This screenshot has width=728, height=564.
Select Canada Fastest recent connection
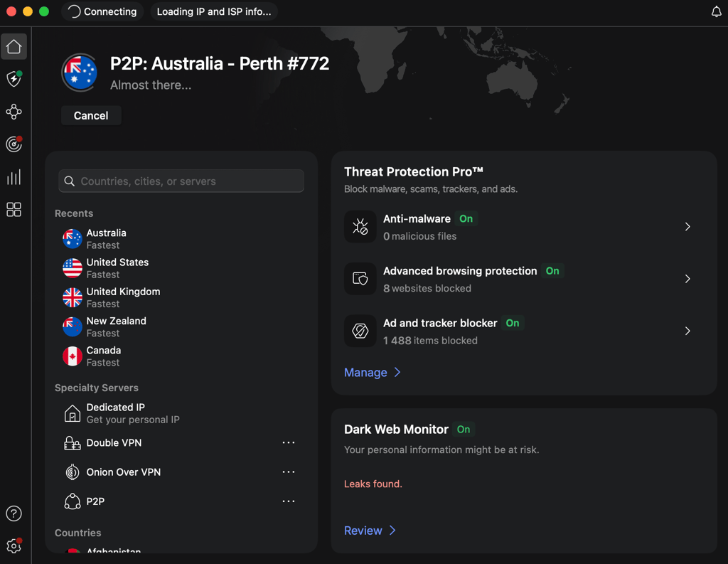click(181, 356)
